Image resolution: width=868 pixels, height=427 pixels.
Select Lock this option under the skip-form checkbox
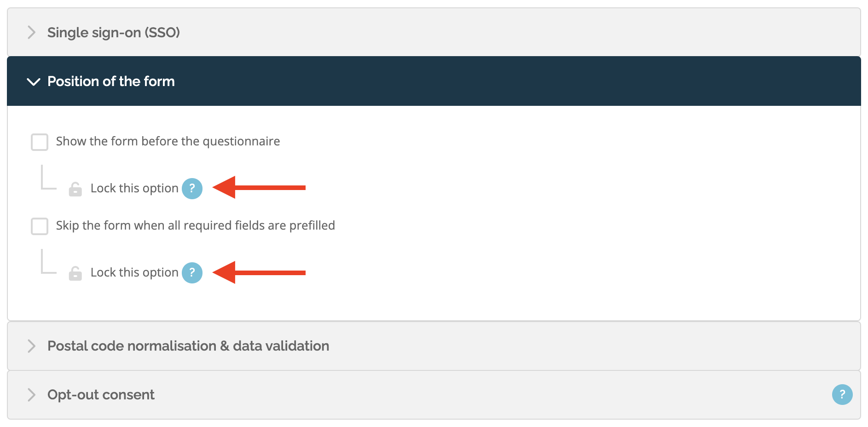point(134,272)
